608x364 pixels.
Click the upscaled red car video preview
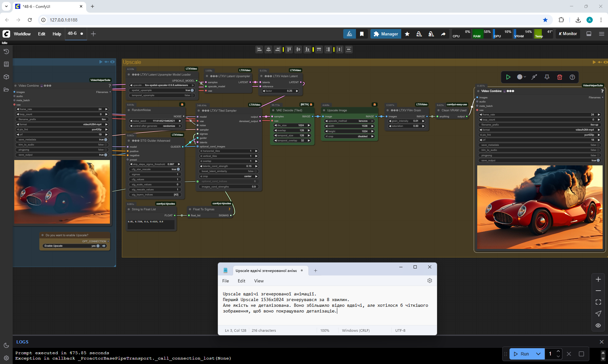[x=540, y=207]
